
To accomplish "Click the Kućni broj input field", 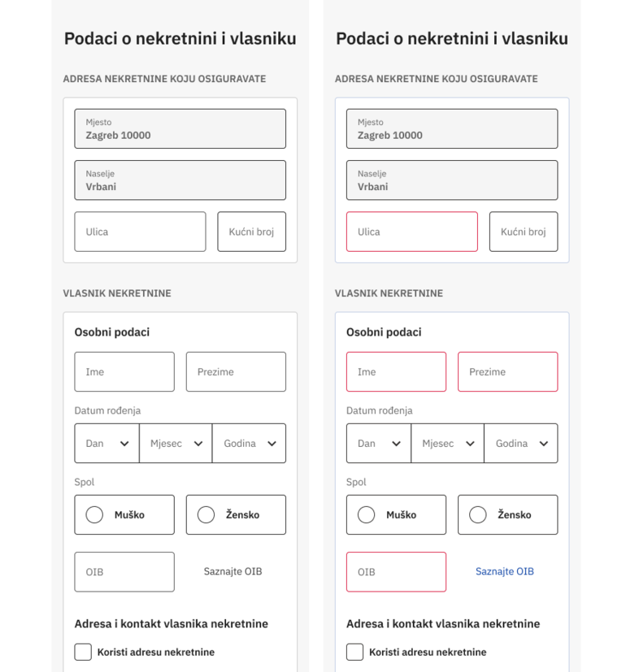I will coord(251,232).
